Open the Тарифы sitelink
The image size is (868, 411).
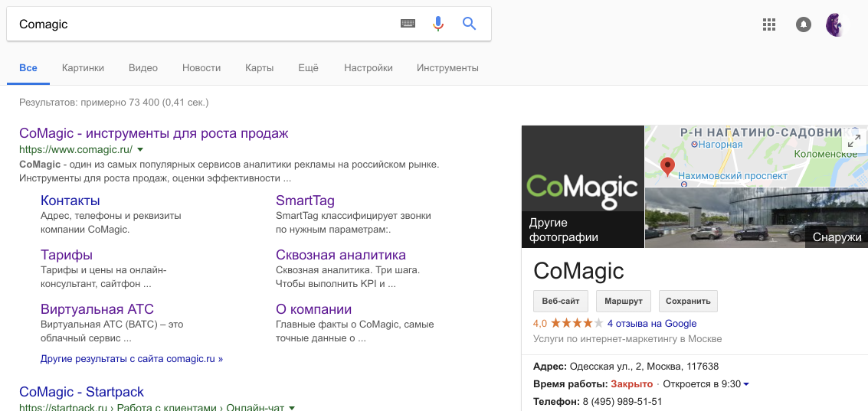tap(67, 254)
